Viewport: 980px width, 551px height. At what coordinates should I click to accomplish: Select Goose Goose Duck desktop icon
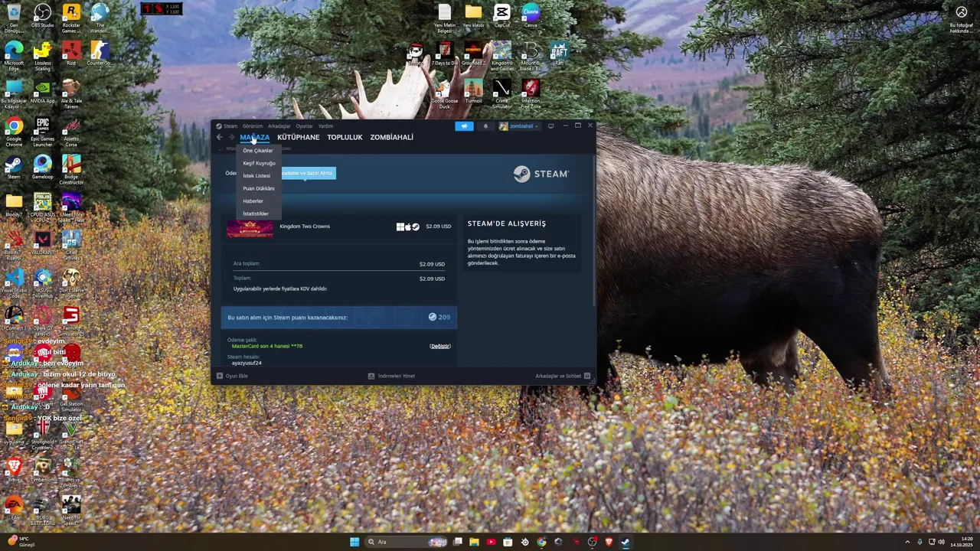(445, 93)
